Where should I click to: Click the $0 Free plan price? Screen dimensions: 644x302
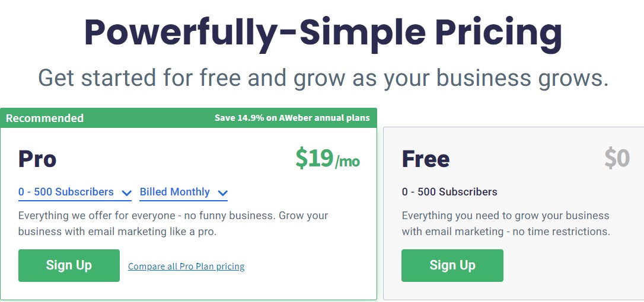(617, 158)
